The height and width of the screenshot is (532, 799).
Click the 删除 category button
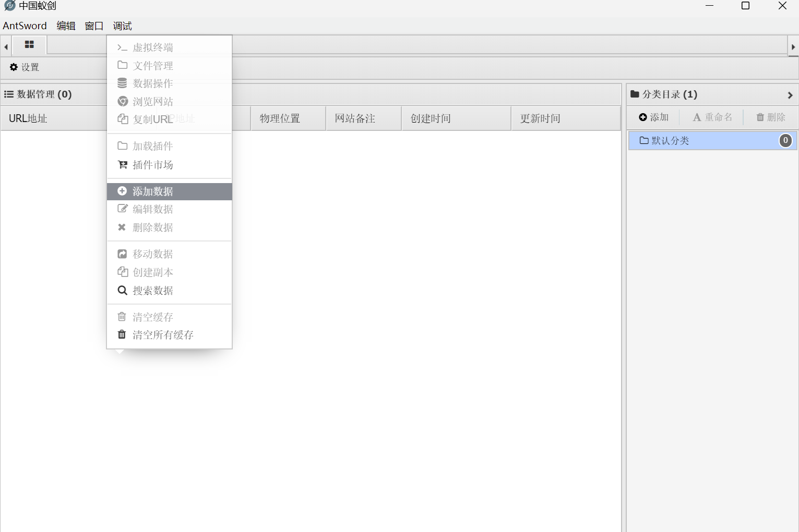[x=771, y=117]
